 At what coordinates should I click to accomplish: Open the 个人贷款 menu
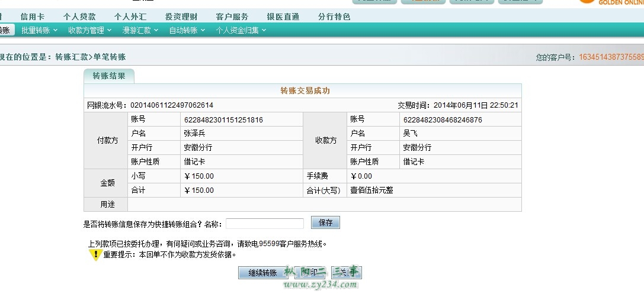79,17
